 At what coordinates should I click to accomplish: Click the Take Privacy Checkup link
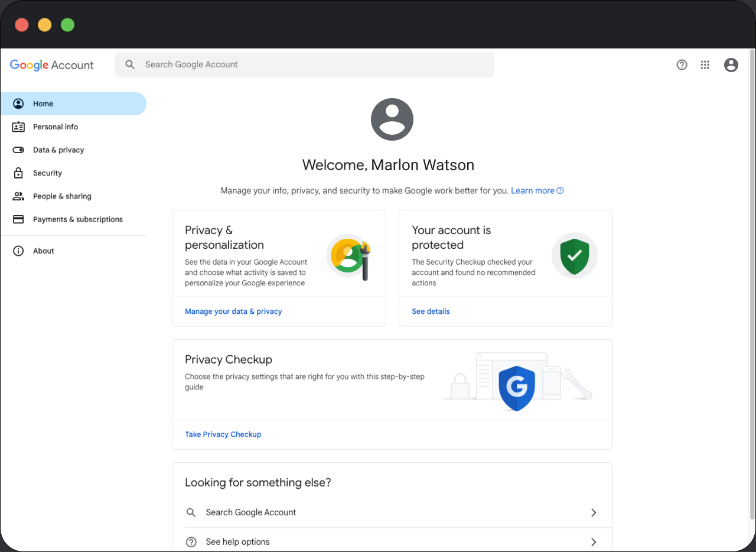click(x=223, y=434)
